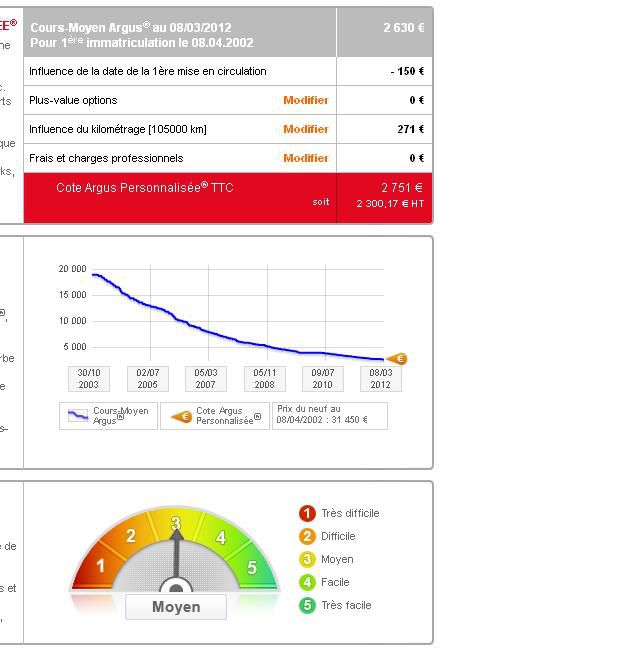Click the red number 1 Très difficile icon

307,513
